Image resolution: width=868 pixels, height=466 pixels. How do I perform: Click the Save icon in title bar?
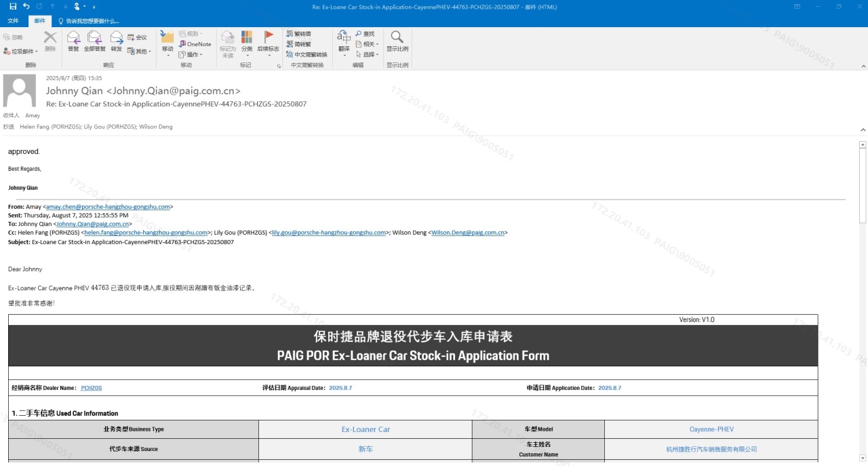pyautogui.click(x=13, y=6)
